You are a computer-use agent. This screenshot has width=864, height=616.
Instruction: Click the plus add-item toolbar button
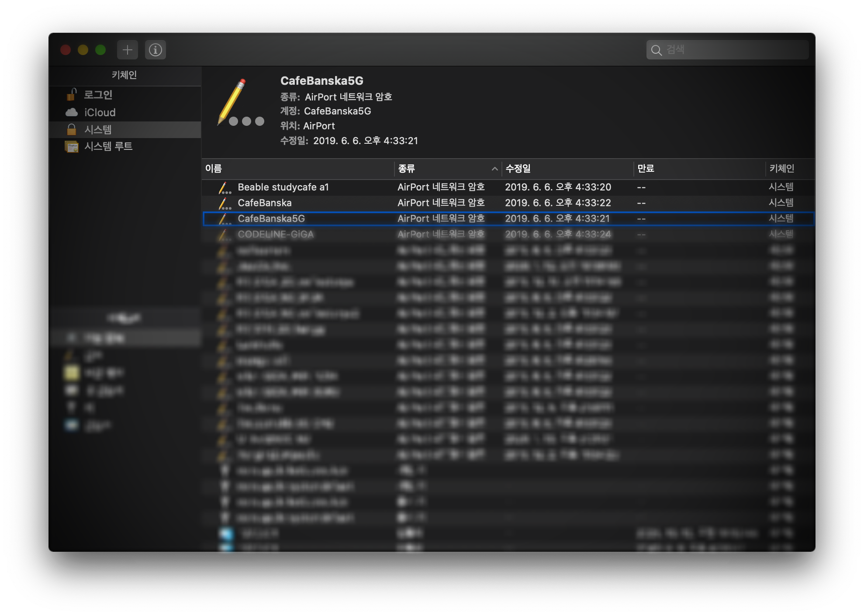click(127, 50)
